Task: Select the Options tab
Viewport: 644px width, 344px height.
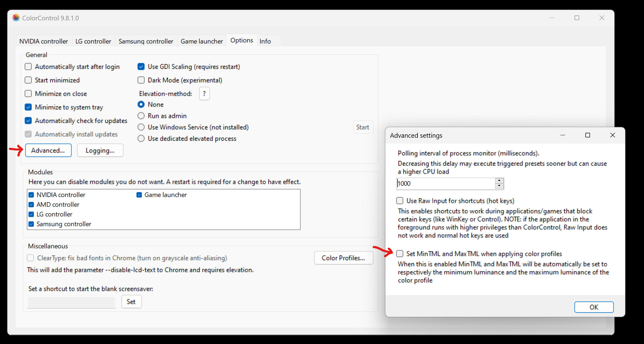Action: click(x=242, y=40)
